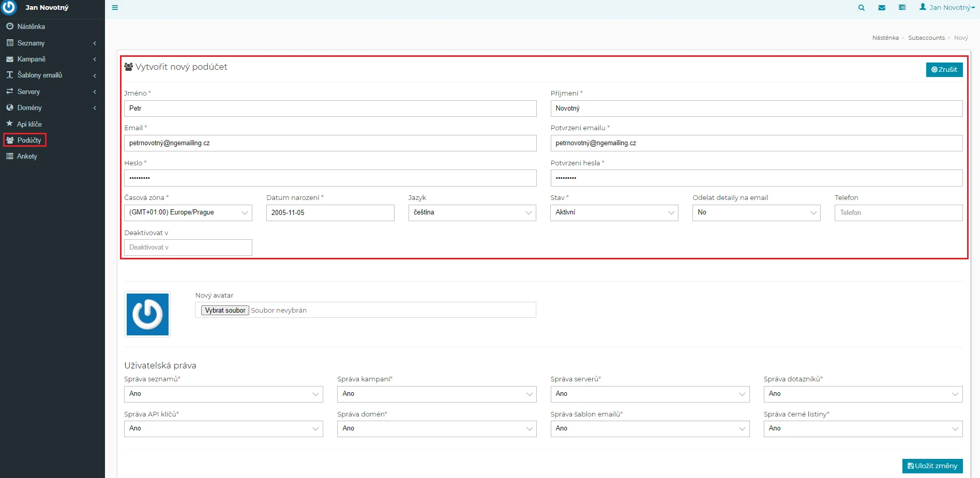The width and height of the screenshot is (980, 478).
Task: Focus the Telefon input field
Action: (898, 213)
